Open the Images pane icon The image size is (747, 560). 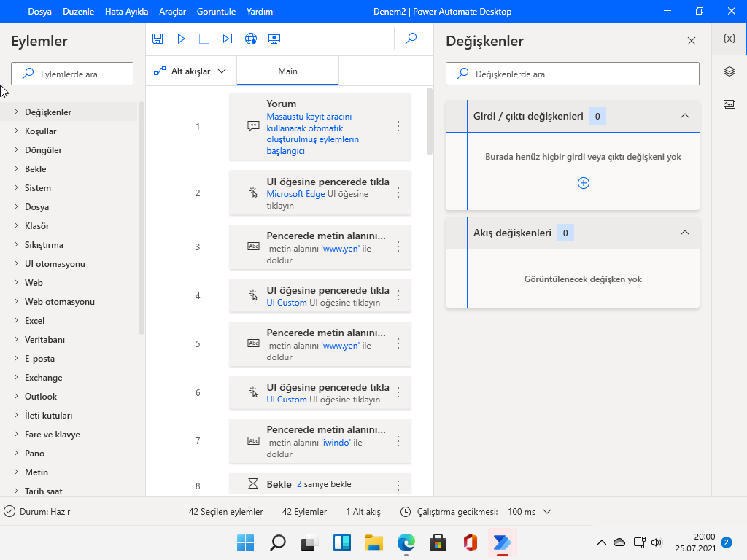click(x=728, y=104)
